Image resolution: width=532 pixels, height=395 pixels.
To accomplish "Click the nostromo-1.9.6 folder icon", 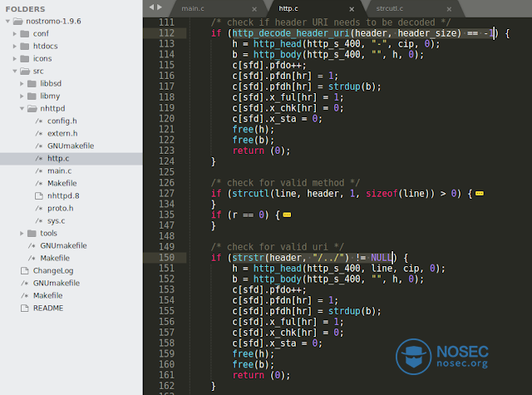I will click(17, 22).
